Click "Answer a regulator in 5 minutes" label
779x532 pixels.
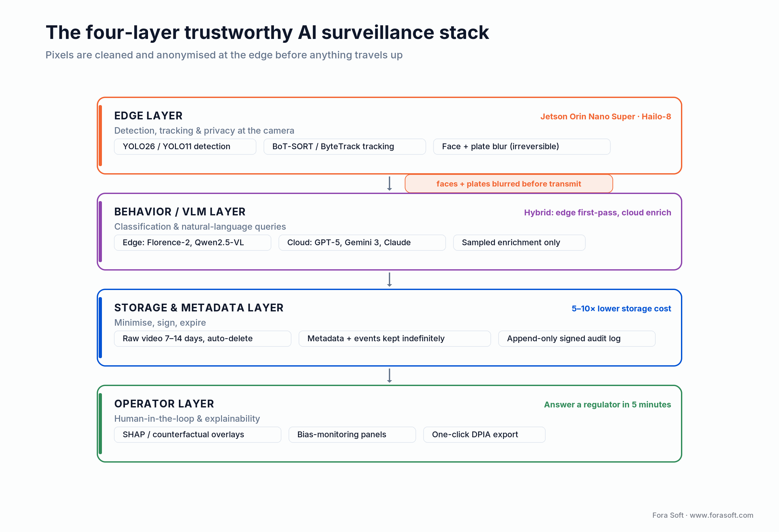point(607,405)
